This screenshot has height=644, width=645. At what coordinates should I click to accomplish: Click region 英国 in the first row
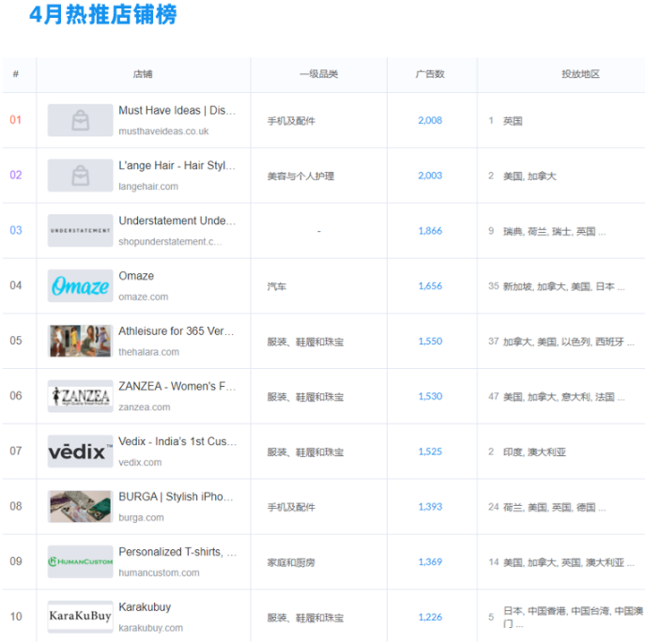512,121
